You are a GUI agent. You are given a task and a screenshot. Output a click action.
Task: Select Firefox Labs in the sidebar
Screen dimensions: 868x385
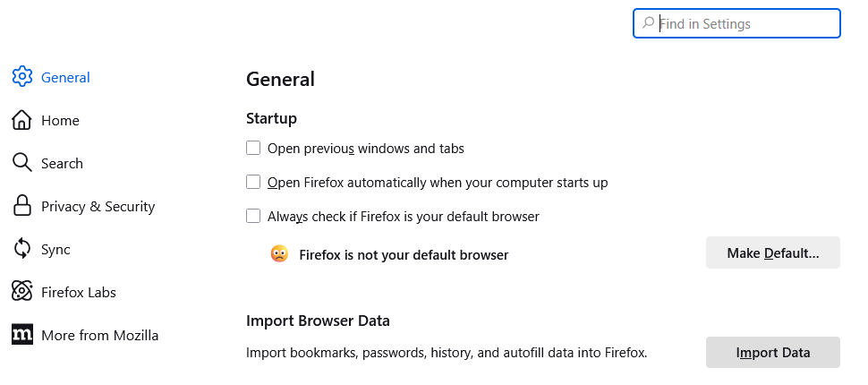coord(79,292)
